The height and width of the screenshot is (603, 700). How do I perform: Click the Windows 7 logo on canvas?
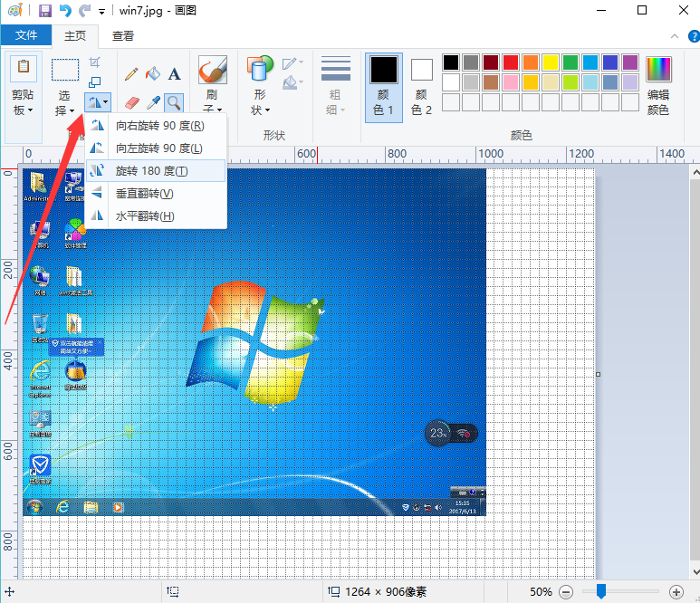pyautogui.click(x=254, y=341)
